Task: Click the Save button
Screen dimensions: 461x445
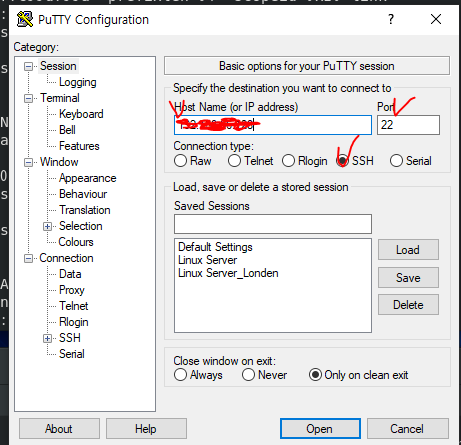Action: [x=408, y=277]
